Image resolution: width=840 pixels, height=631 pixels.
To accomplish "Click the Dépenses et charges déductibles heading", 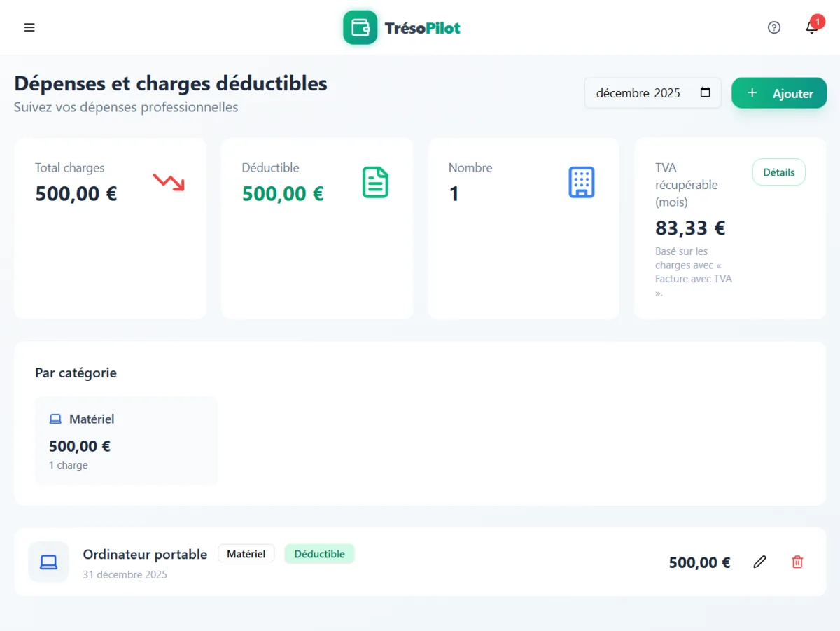I will tap(170, 83).
